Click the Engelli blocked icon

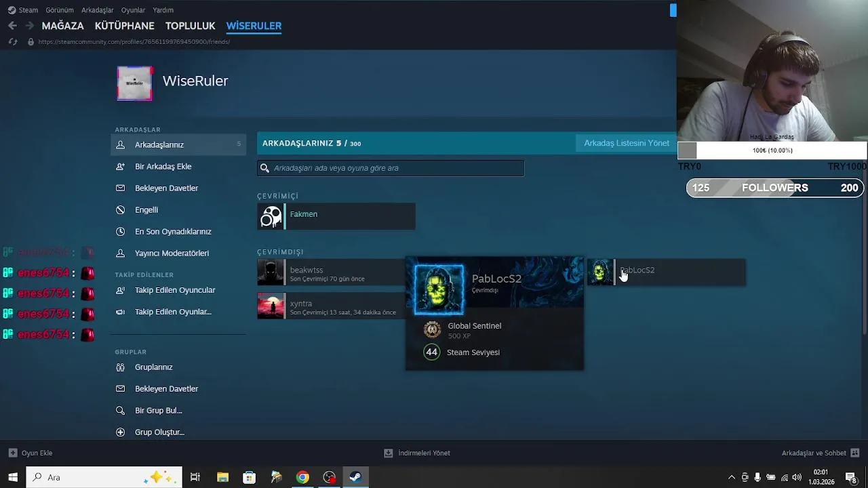[120, 209]
